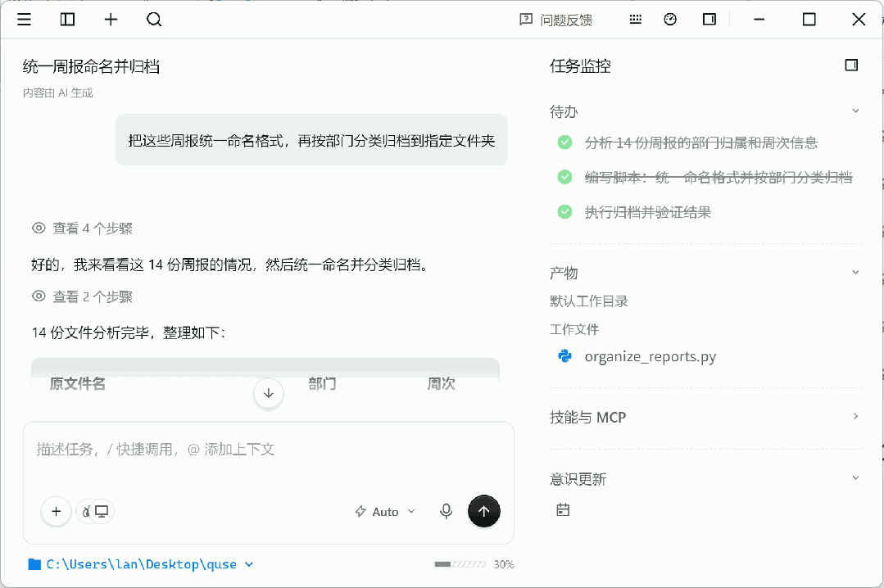
Task: Expand 技能与 MCP section
Action: click(855, 417)
